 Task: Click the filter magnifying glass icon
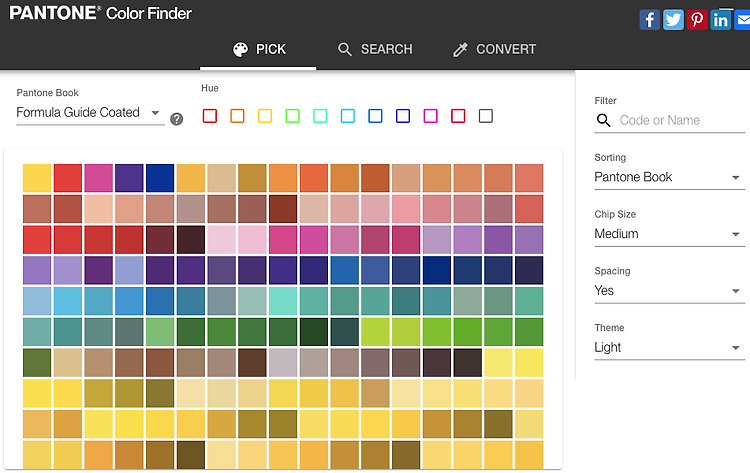pyautogui.click(x=604, y=121)
